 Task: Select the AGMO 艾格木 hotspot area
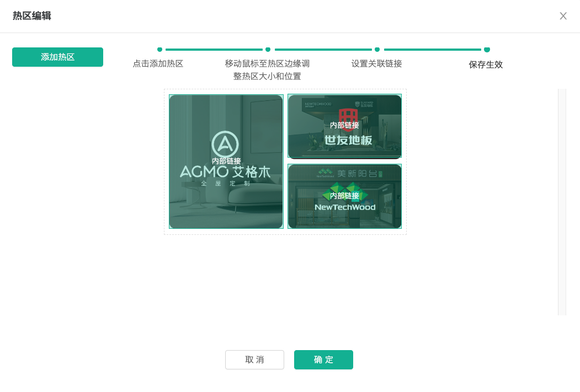tap(226, 162)
